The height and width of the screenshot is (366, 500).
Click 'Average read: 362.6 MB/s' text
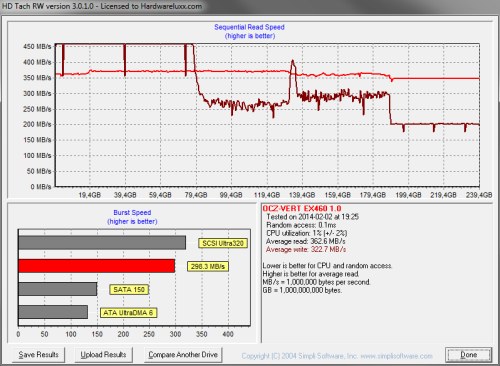(306, 241)
